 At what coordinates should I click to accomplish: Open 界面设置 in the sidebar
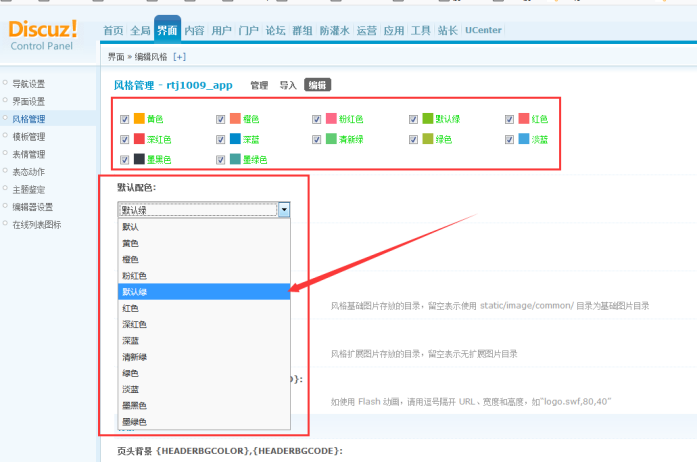point(28,101)
